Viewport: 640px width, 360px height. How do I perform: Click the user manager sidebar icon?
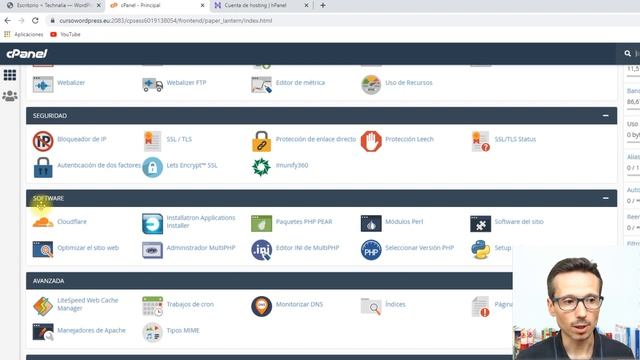(10, 96)
